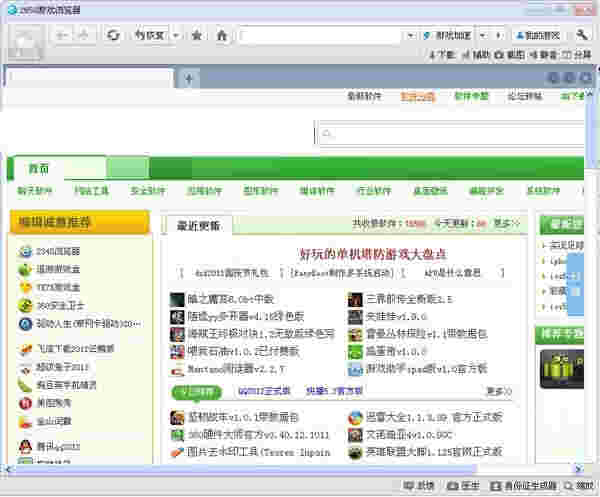
Task: Take a screenshot with 截图 tool
Action: click(x=510, y=55)
